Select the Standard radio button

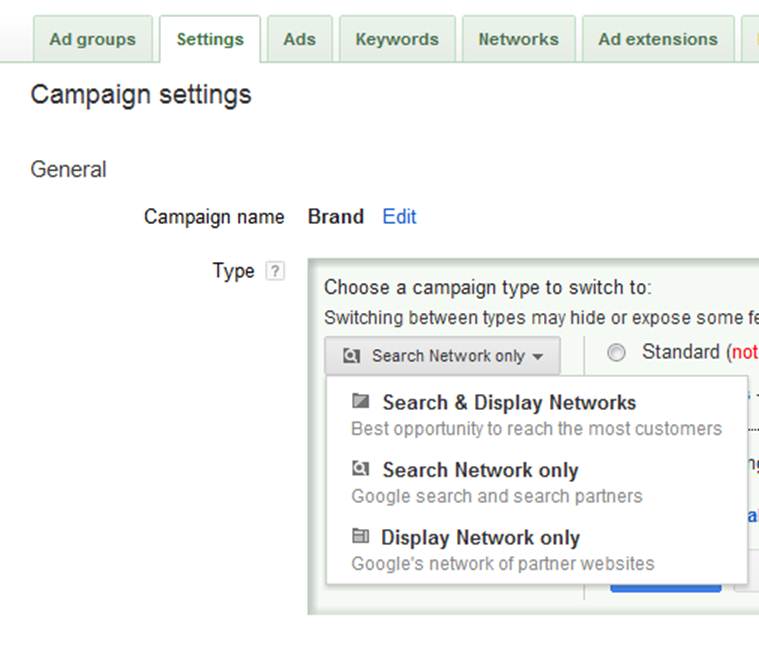(x=616, y=352)
